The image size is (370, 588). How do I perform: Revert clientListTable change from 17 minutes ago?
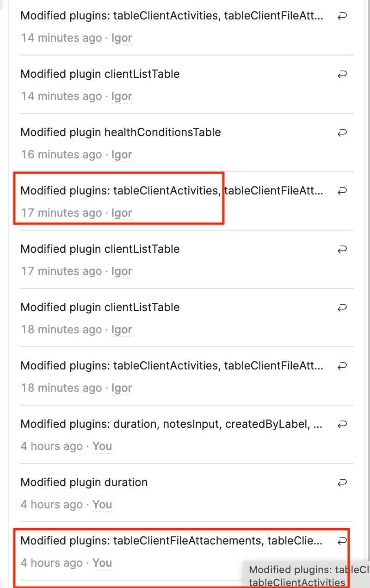(x=342, y=250)
